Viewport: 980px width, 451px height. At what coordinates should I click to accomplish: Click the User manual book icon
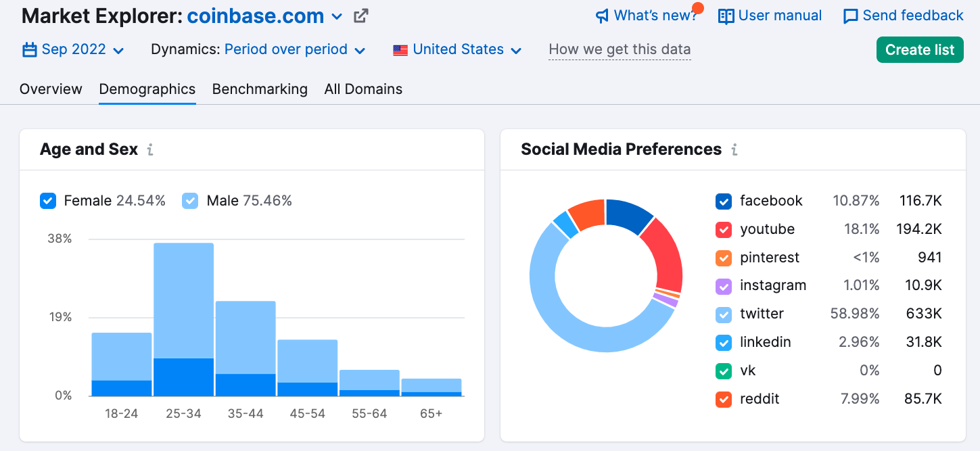tap(726, 16)
